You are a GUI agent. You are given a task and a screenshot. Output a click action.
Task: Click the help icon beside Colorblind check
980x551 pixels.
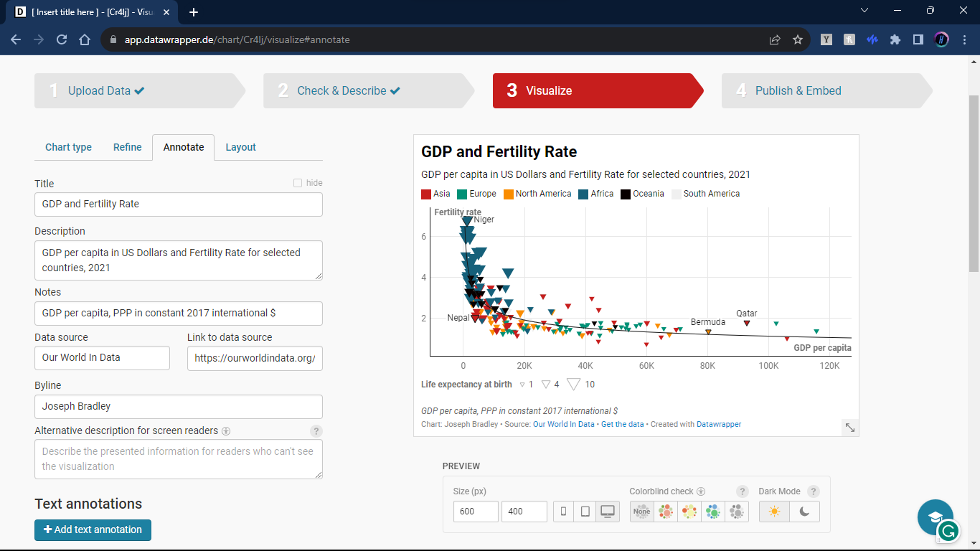(x=743, y=491)
